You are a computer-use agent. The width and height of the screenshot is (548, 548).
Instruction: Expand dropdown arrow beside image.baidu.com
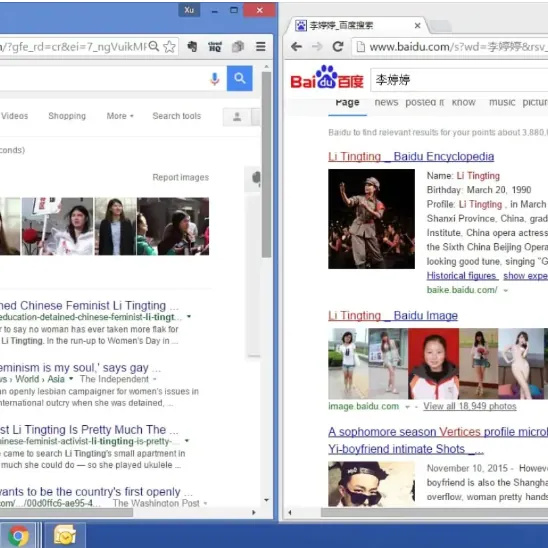click(407, 406)
